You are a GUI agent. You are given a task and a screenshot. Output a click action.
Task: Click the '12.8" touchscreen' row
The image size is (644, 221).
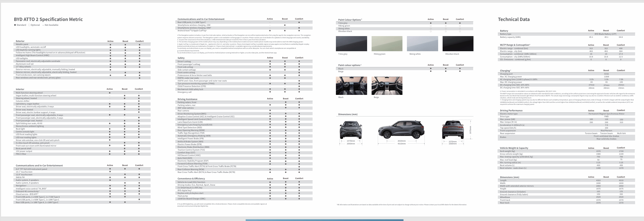83,175
